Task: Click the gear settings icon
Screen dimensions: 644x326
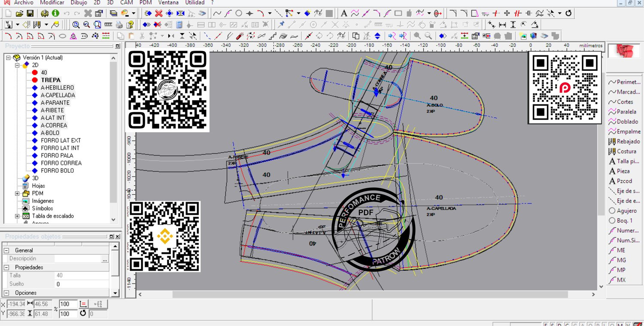Action: pyautogui.click(x=45, y=13)
